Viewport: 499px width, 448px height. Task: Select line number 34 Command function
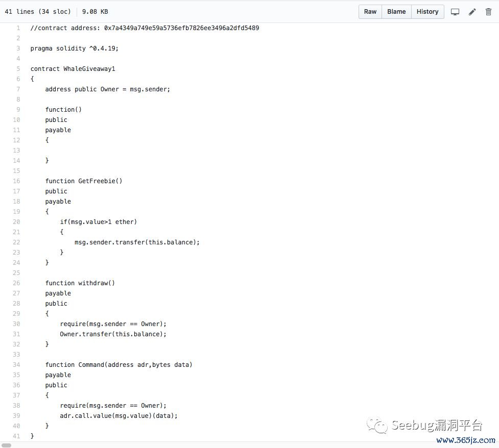(17, 365)
